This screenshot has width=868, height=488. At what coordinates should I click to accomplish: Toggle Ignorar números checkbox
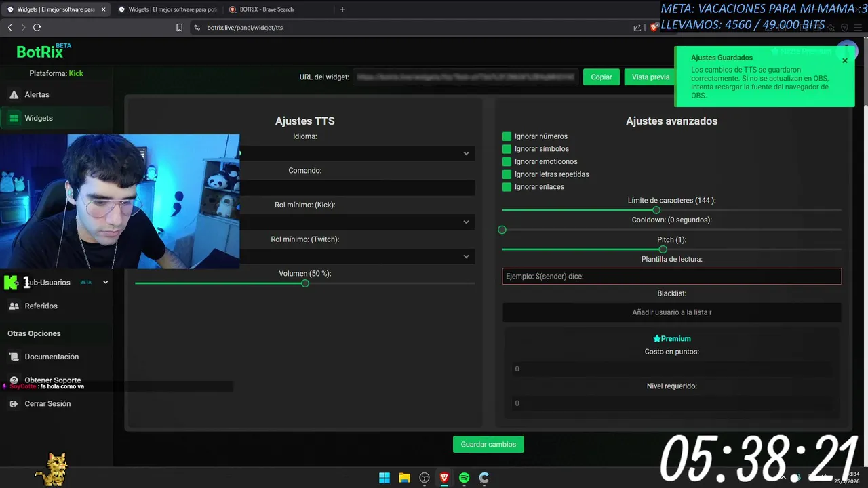coord(507,136)
